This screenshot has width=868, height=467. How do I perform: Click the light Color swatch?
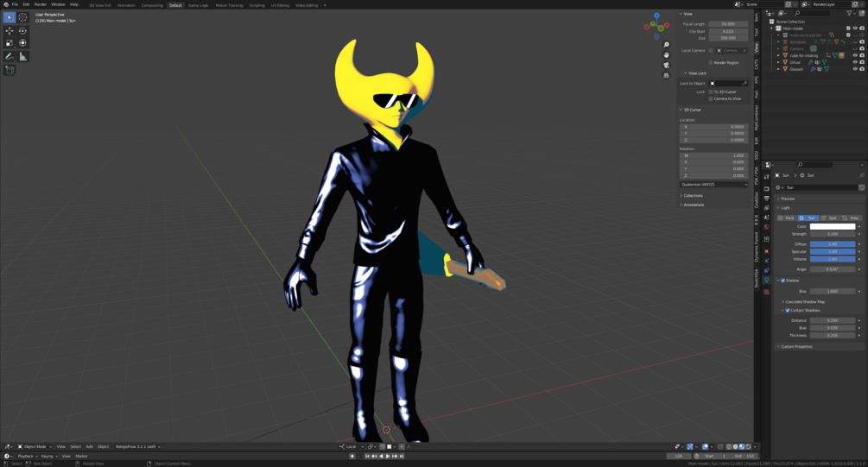833,226
